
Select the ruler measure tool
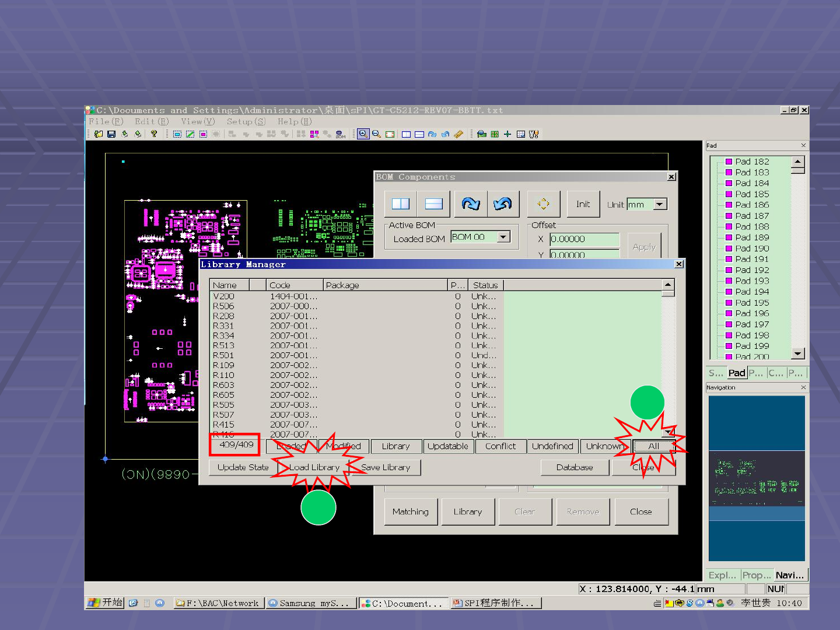coord(459,134)
